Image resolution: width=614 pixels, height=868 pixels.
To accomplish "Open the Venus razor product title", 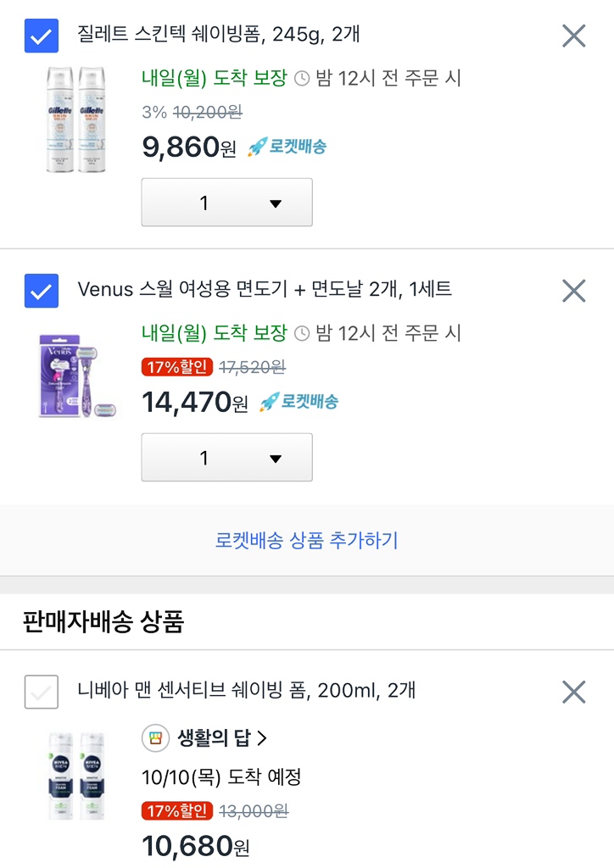I will tap(265, 289).
